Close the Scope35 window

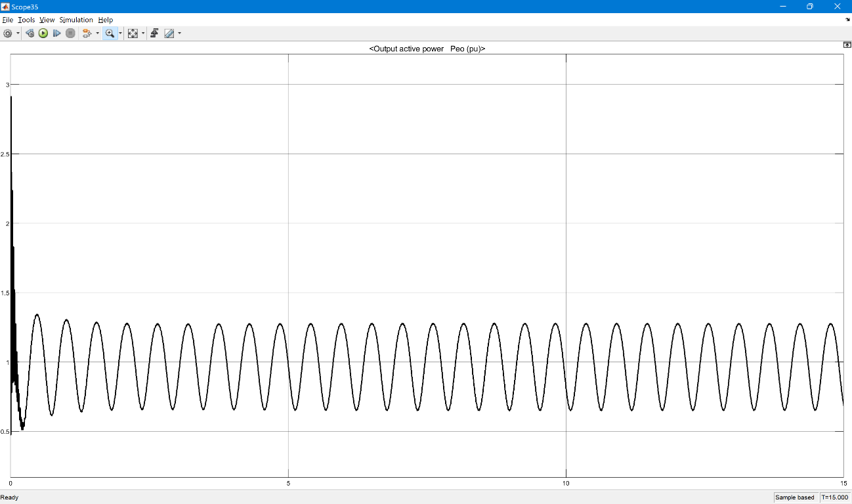point(838,6)
